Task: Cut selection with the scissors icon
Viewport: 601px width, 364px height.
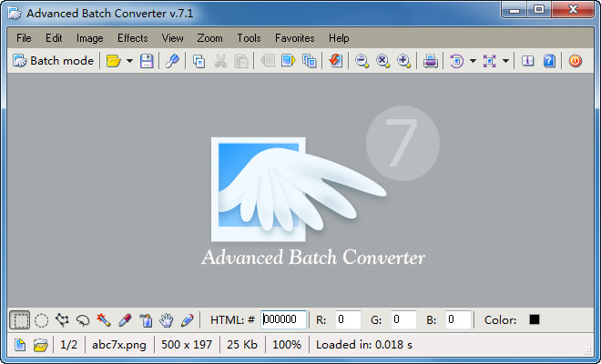Action: click(x=220, y=61)
